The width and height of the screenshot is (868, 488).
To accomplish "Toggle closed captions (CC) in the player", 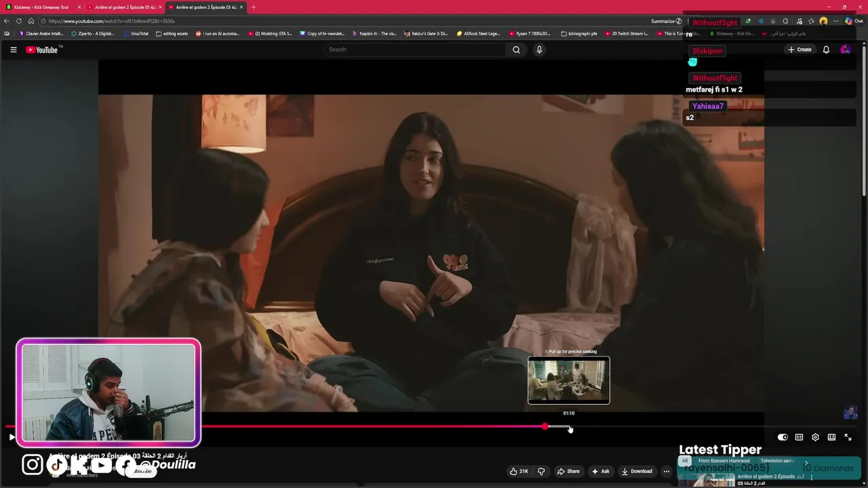I will (799, 437).
